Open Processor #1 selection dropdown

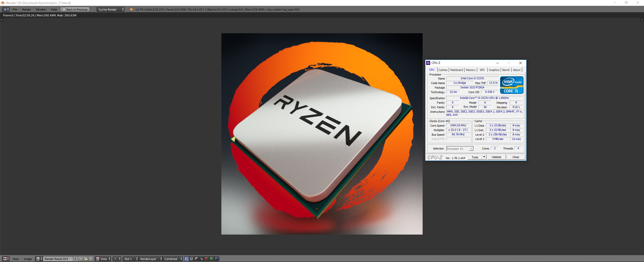pyautogui.click(x=460, y=149)
